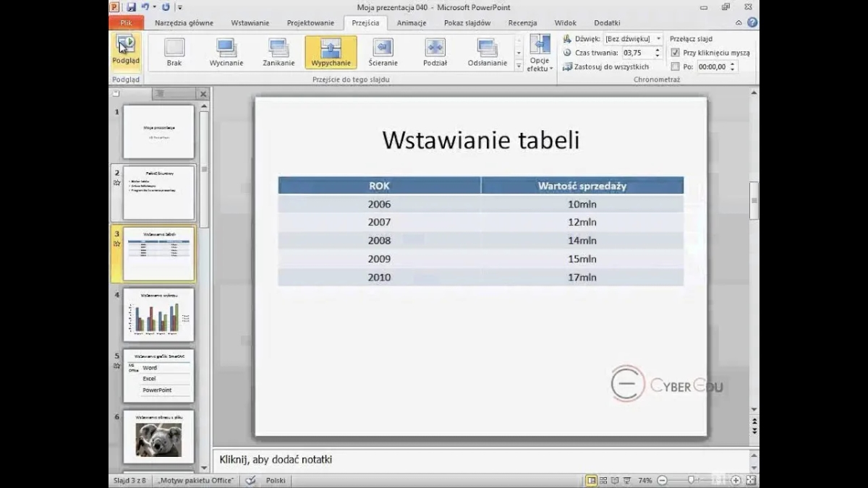Choose the Odsłanianie transition
Image resolution: width=868 pixels, height=488 pixels.
[487, 52]
